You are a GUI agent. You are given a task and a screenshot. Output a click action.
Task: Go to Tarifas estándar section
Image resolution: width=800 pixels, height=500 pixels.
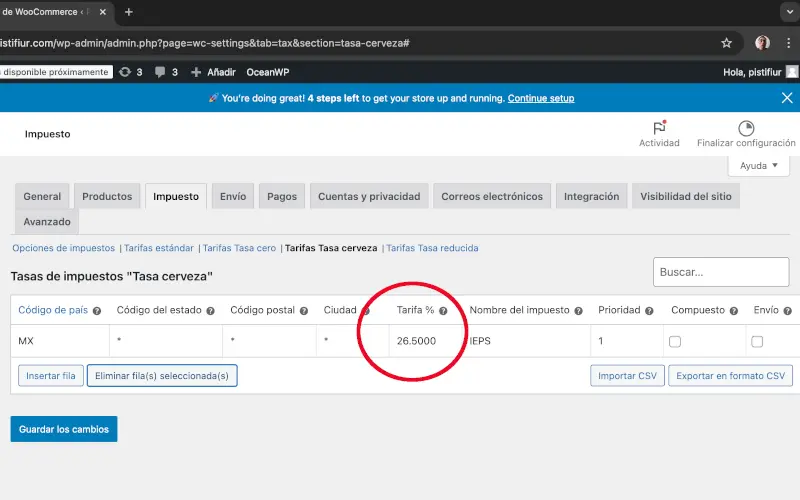(x=159, y=248)
